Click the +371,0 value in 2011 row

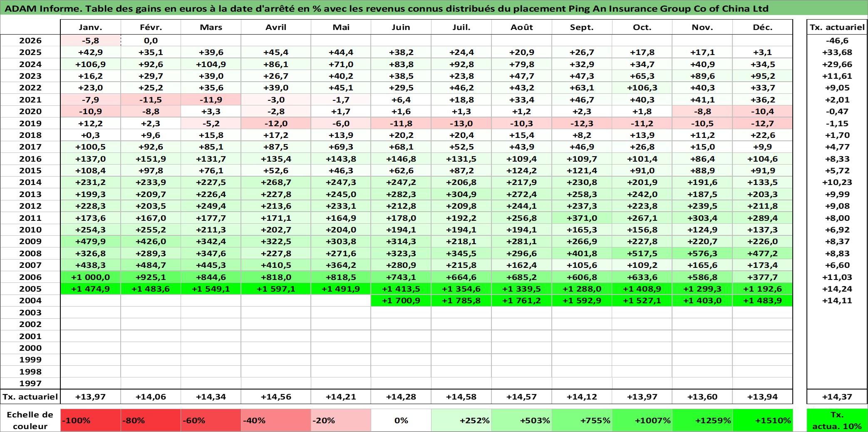pyautogui.click(x=582, y=218)
